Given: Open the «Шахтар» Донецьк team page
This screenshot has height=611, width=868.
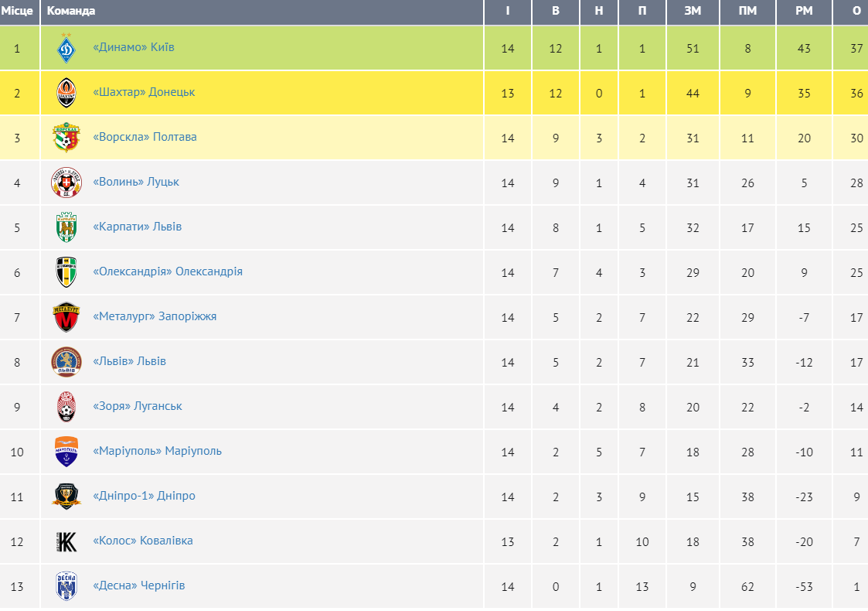Looking at the screenshot, I should (x=144, y=92).
